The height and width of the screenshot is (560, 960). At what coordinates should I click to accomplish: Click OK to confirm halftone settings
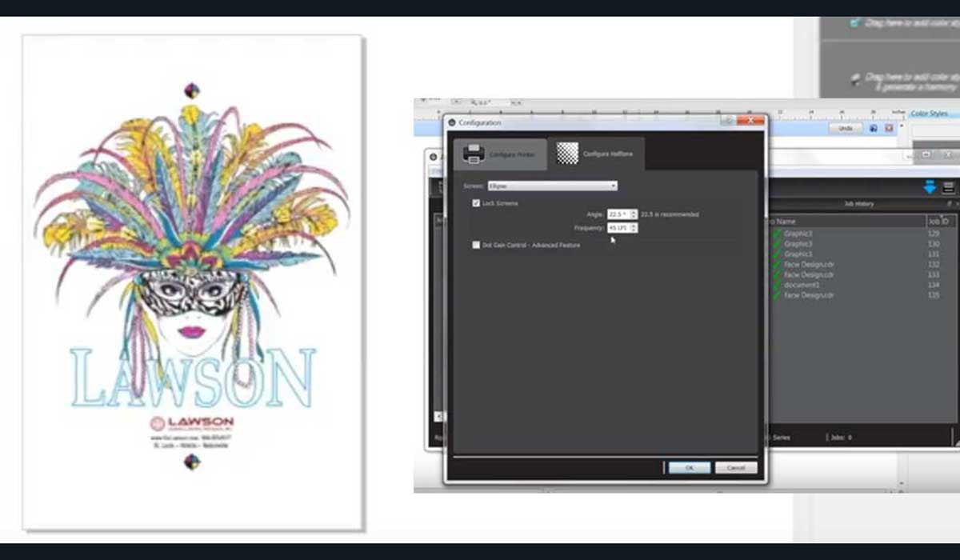pyautogui.click(x=690, y=467)
